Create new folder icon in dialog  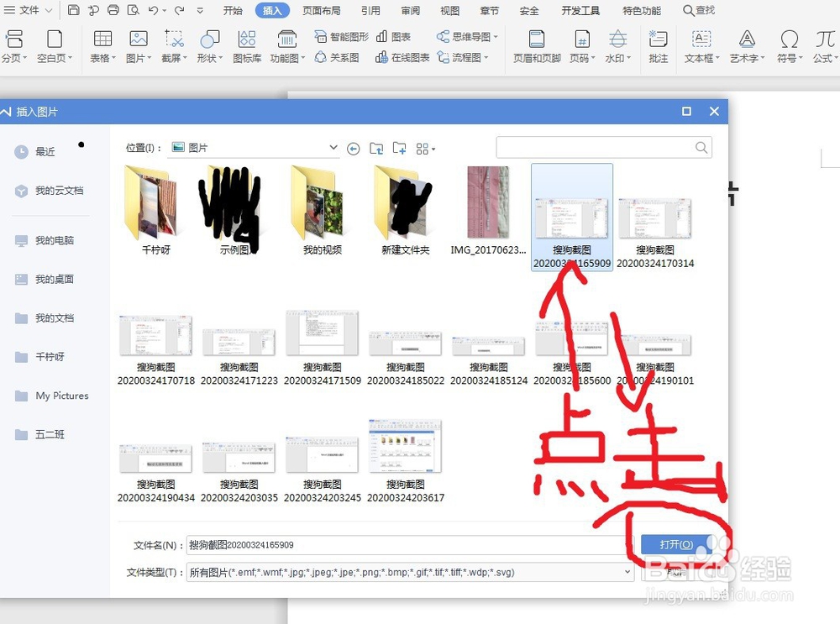[x=400, y=149]
